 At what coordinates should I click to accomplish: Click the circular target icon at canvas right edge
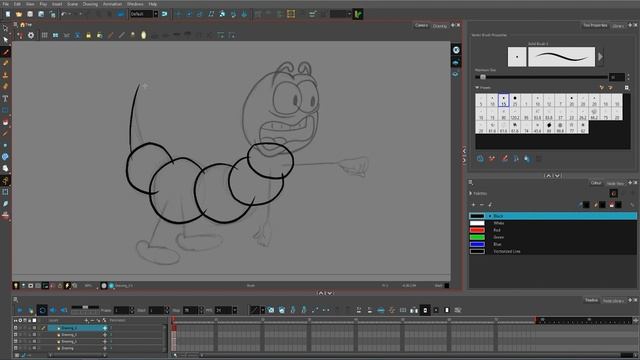pos(456,50)
